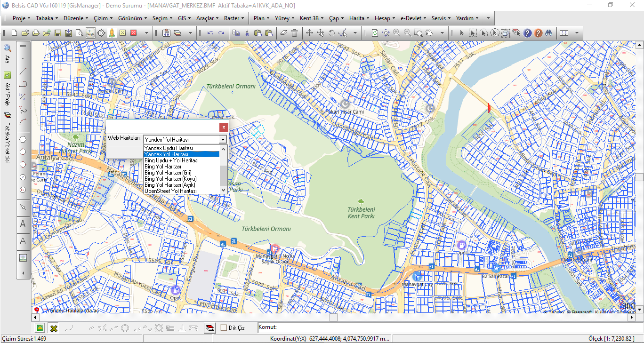
Task: Open the layers stack icon in toolbar
Action: tap(177, 33)
